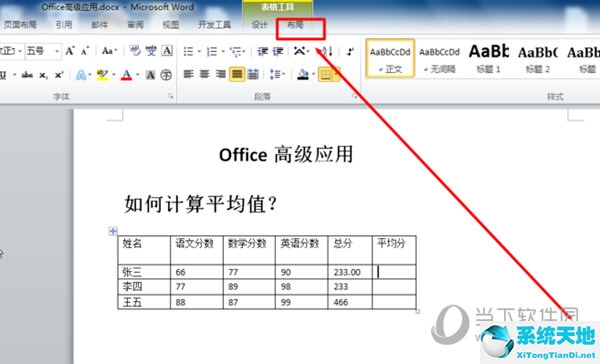The height and width of the screenshot is (364, 600).
Task: Open the Page Layout tab
Action: pyautogui.click(x=20, y=25)
